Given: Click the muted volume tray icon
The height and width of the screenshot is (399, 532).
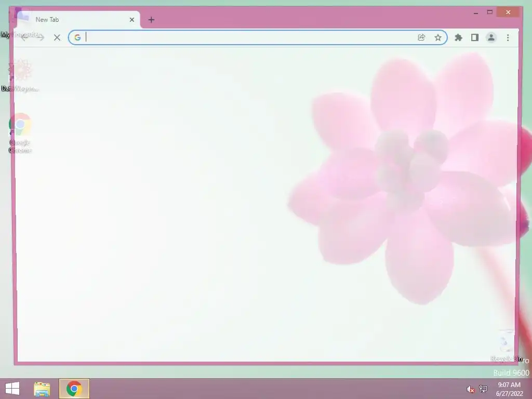Looking at the screenshot, I should [470, 389].
